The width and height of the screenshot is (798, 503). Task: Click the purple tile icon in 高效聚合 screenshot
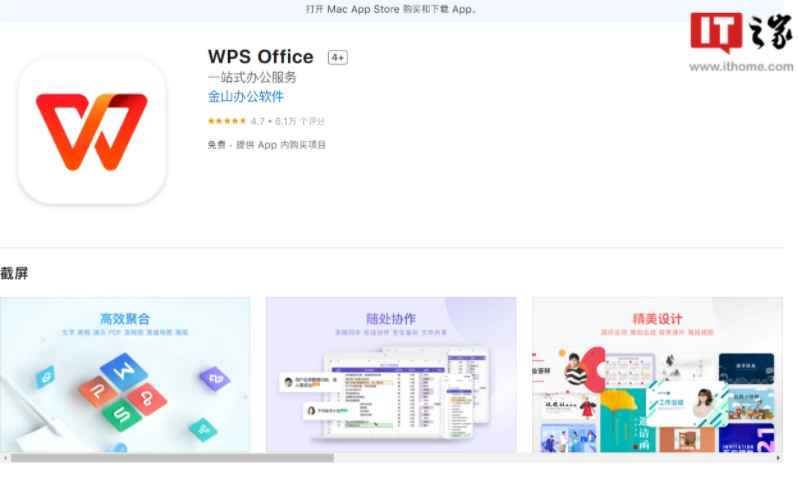(214, 378)
